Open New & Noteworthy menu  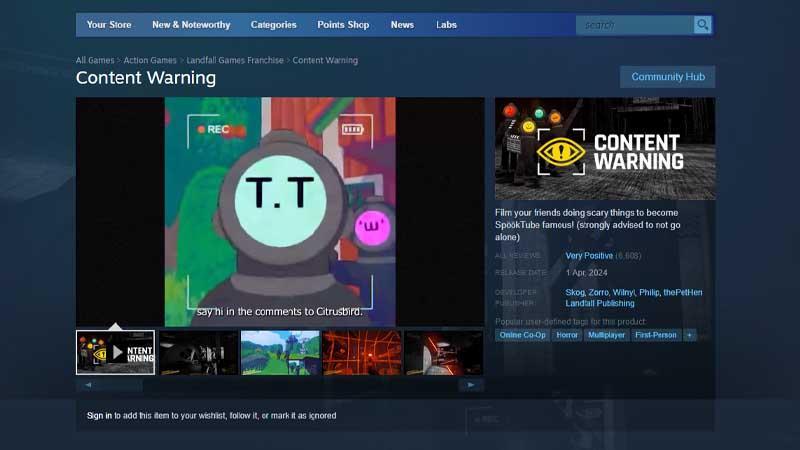click(x=191, y=24)
